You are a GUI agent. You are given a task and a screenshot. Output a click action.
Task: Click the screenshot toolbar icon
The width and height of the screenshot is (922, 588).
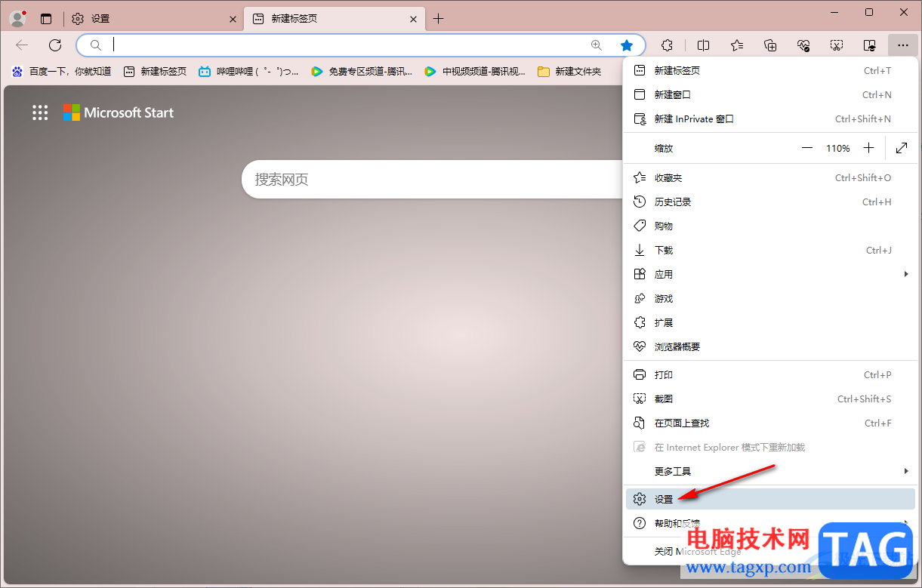[837, 45]
